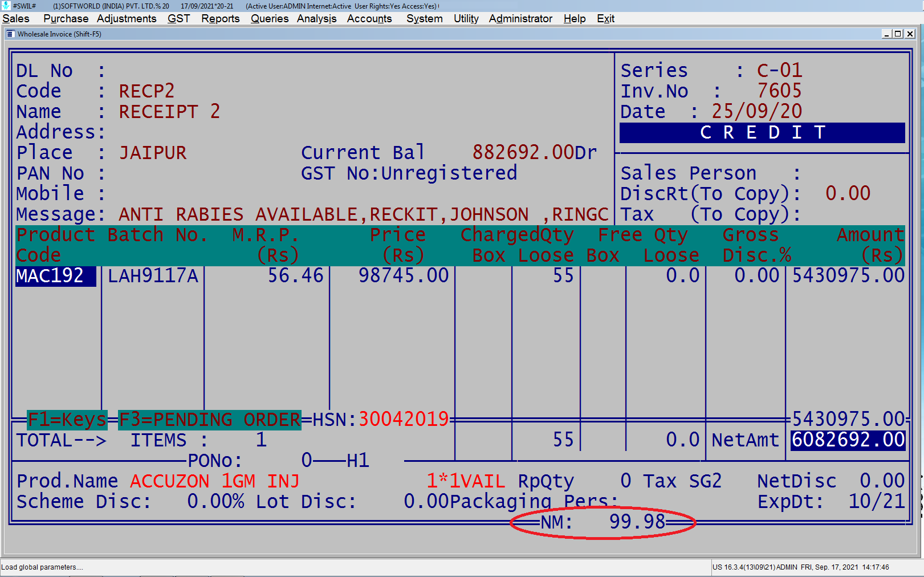Click the PONo value field

click(307, 461)
